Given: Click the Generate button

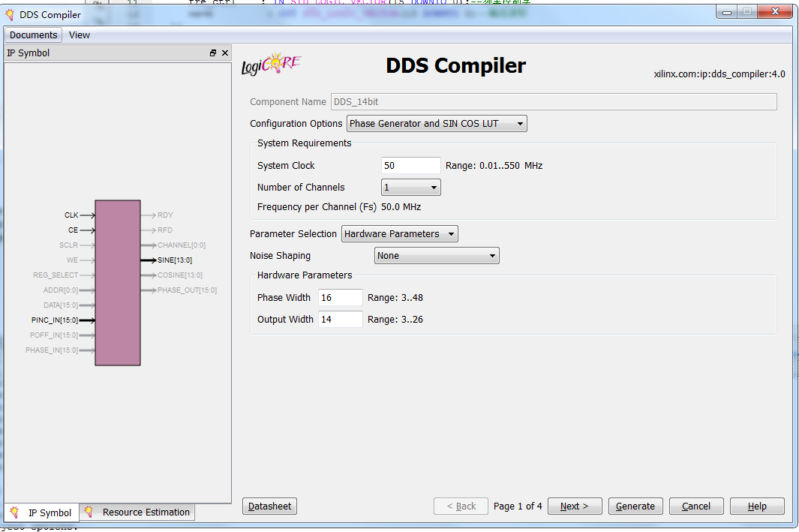Looking at the screenshot, I should click(x=635, y=506).
